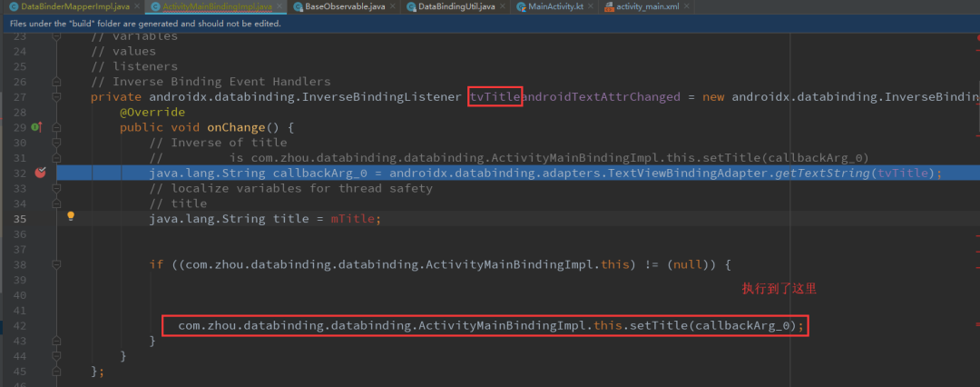The image size is (980, 387).
Task: Click the generated files warning banner text
Action: click(145, 24)
